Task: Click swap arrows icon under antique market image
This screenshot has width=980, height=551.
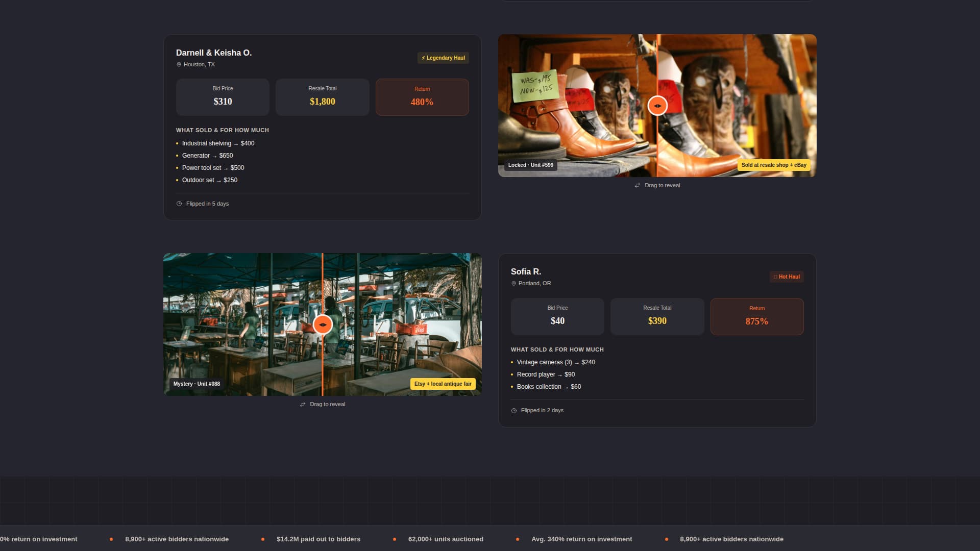Action: click(303, 405)
